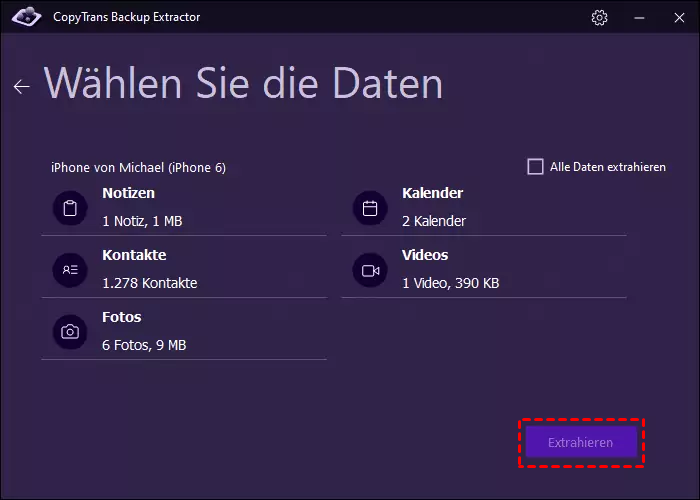Pick the Videos camcorder icon

click(370, 270)
